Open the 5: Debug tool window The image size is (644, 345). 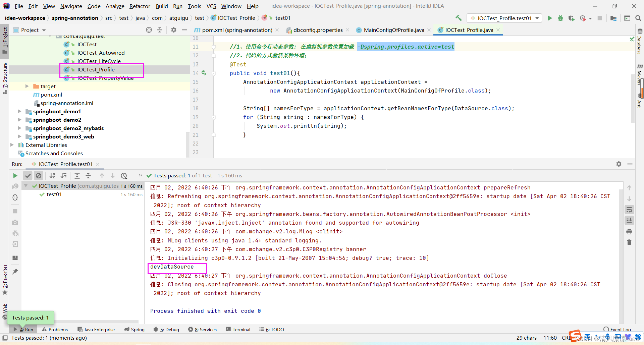(x=166, y=330)
